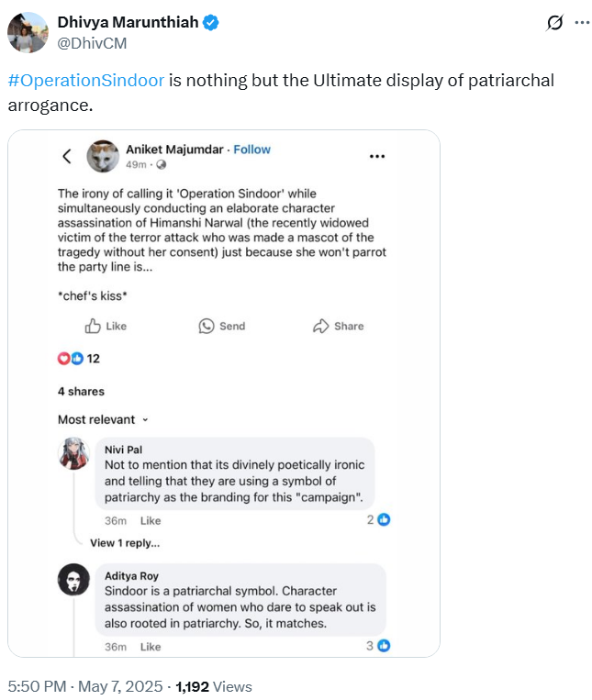Click the thumbs-up Like icon on the post
Image resolution: width=592 pixels, height=700 pixels.
click(93, 326)
